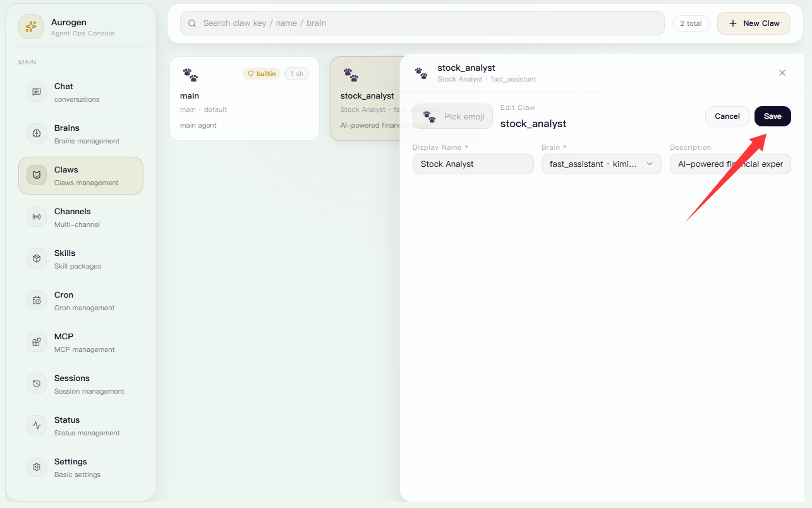Click the Claws cat icon in sidebar

click(x=37, y=175)
